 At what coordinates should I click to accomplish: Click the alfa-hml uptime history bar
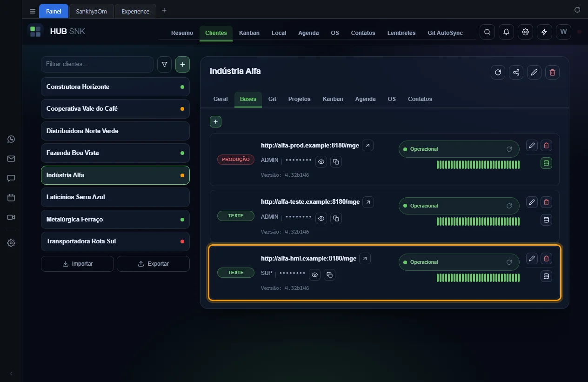pos(478,278)
